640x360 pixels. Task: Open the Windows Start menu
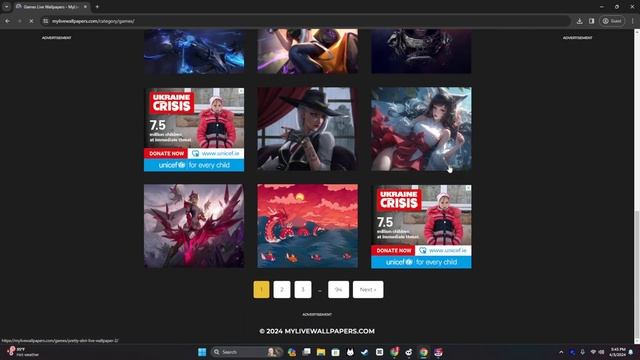point(202,352)
